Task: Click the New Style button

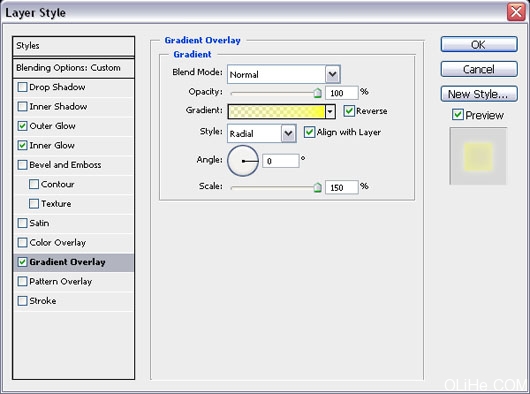Action: (479, 94)
